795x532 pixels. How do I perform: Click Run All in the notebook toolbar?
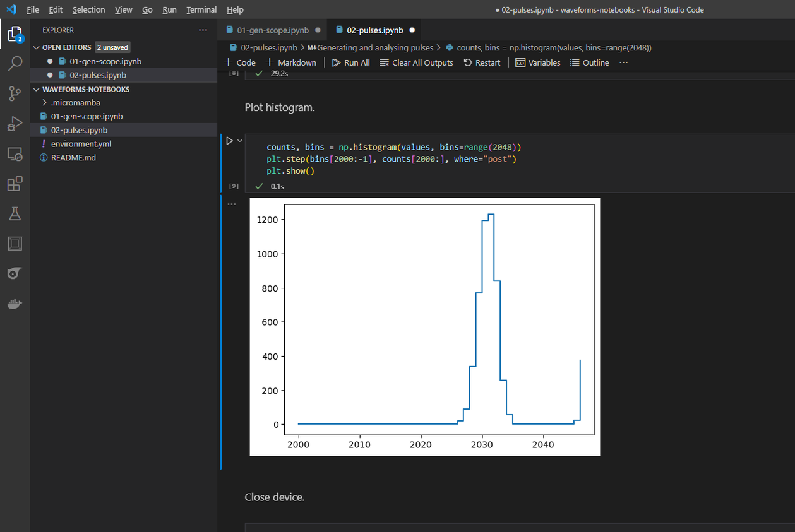[x=350, y=62]
